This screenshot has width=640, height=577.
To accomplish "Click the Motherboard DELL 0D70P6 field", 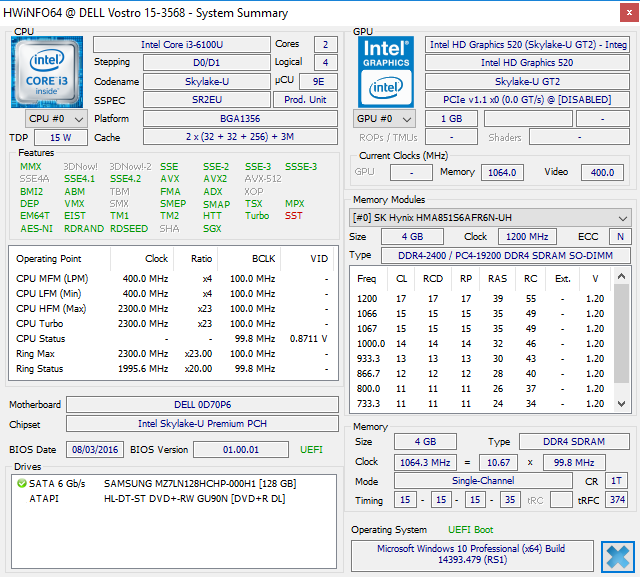I will click(202, 404).
